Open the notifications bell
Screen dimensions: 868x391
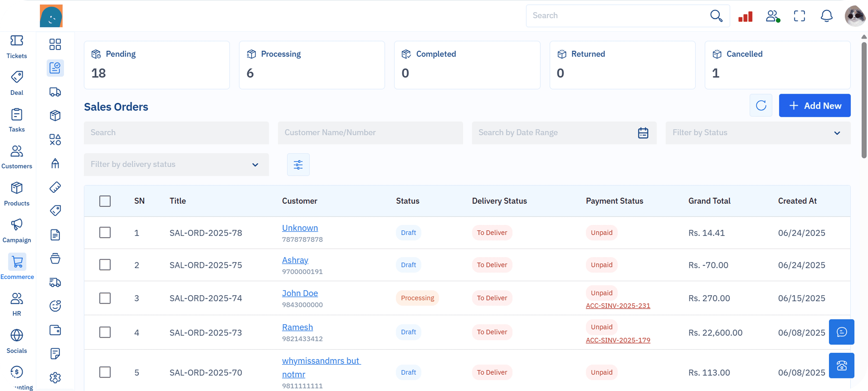click(x=826, y=16)
